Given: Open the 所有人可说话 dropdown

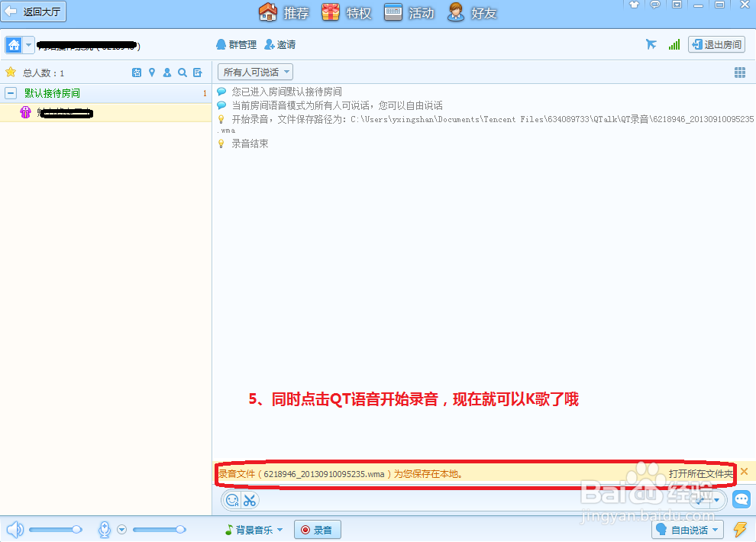Looking at the screenshot, I should 255,71.
